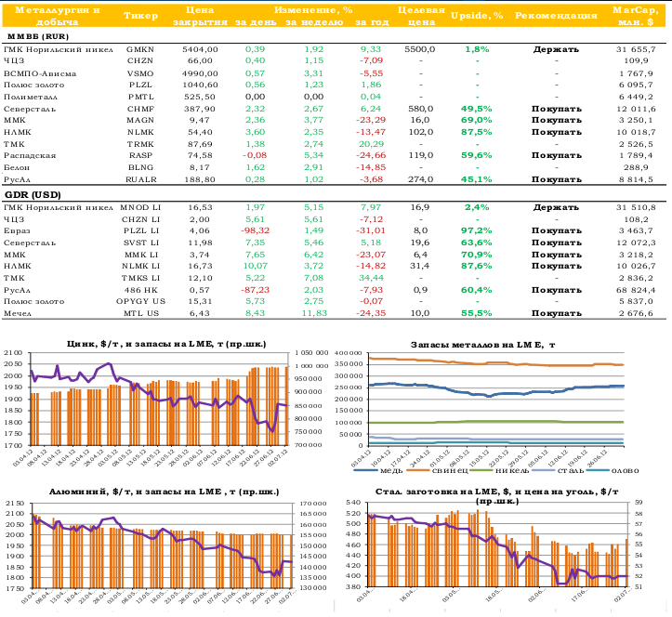Image resolution: width=672 pixels, height=617 pixels.
Task: Click the MTL US ticker cell
Action: click(141, 313)
